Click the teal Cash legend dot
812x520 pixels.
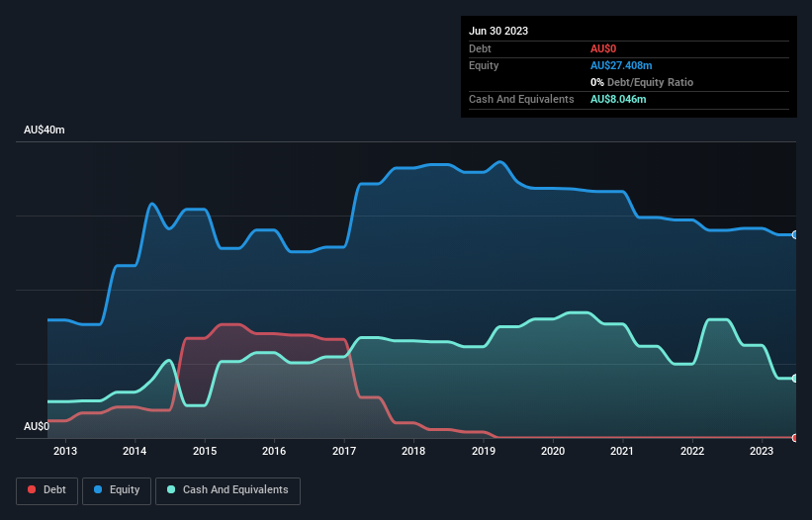(x=171, y=489)
